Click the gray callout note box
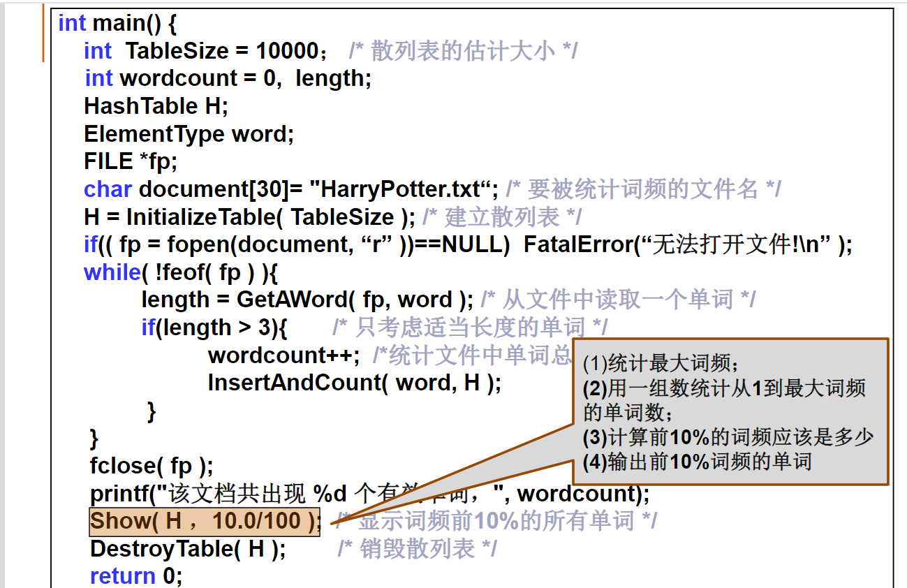The image size is (907, 588). click(x=730, y=412)
